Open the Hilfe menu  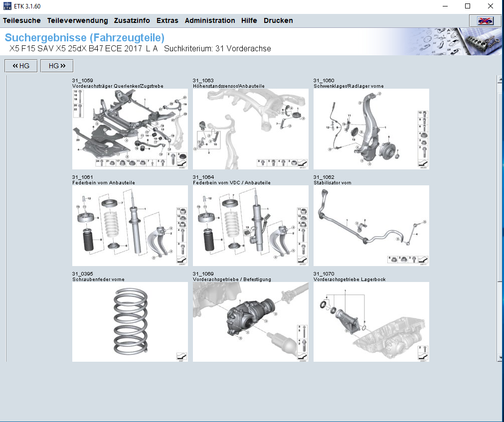tap(249, 20)
